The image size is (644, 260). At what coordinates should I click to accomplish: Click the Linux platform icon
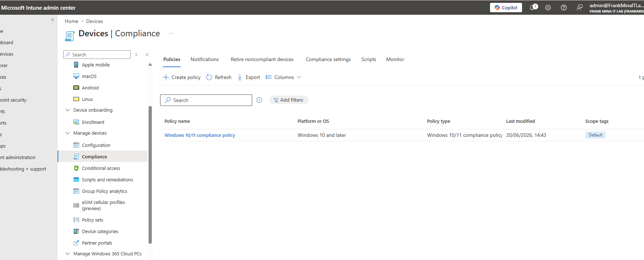pos(76,99)
